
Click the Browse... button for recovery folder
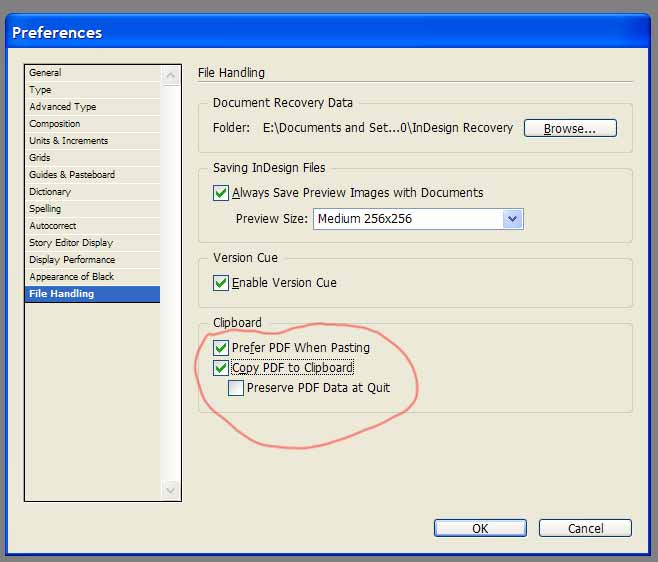(x=570, y=128)
